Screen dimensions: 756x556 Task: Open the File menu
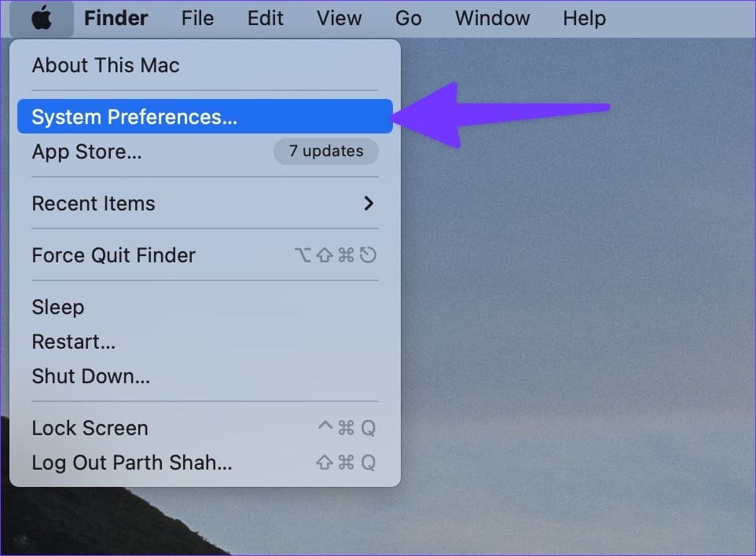[197, 18]
